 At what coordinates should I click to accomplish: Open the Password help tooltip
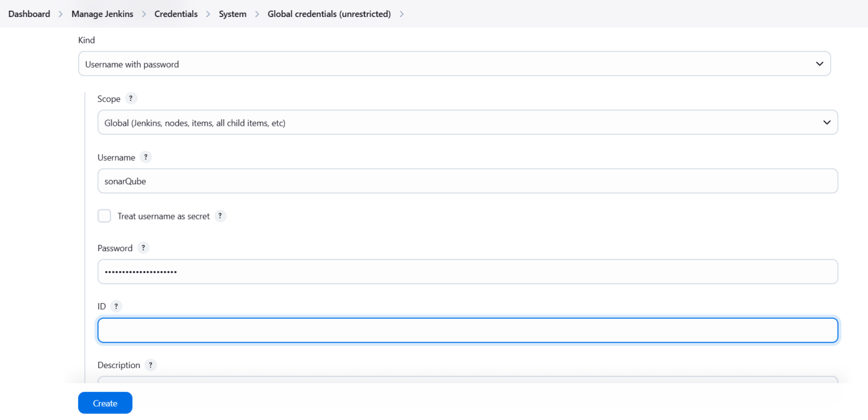(x=143, y=248)
